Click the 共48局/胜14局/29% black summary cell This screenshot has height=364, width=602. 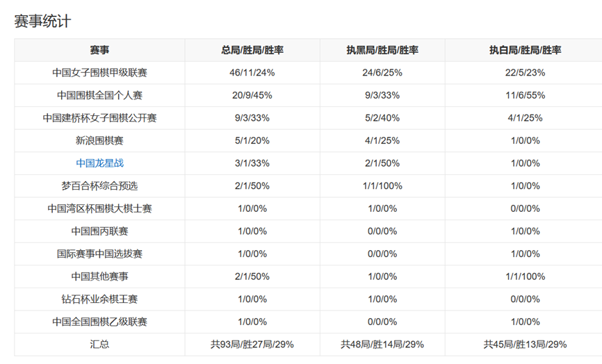382,344
